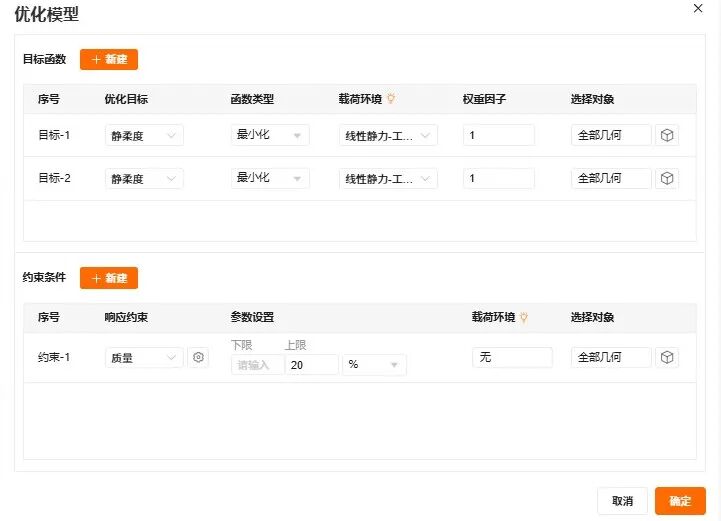Click the 载荷环境 field showing 无

pos(512,357)
